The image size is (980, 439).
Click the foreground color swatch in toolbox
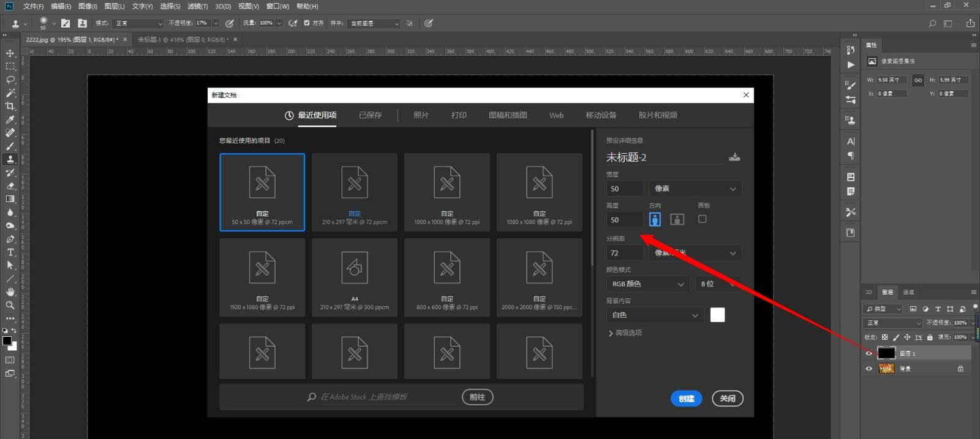[7, 340]
